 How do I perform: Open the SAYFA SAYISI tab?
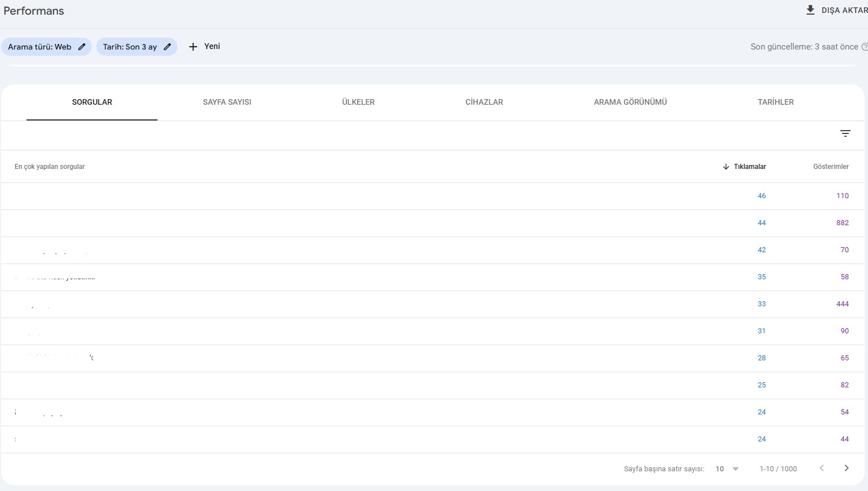point(227,102)
